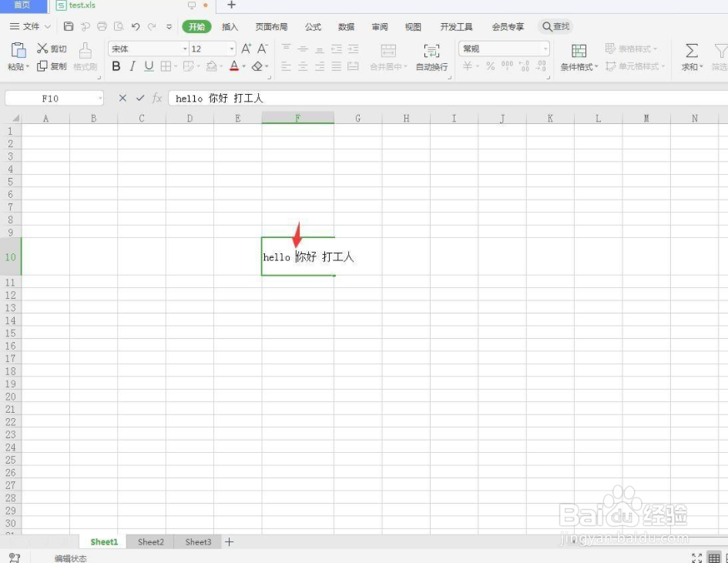
Task: Open the font size dropdown
Action: point(230,48)
